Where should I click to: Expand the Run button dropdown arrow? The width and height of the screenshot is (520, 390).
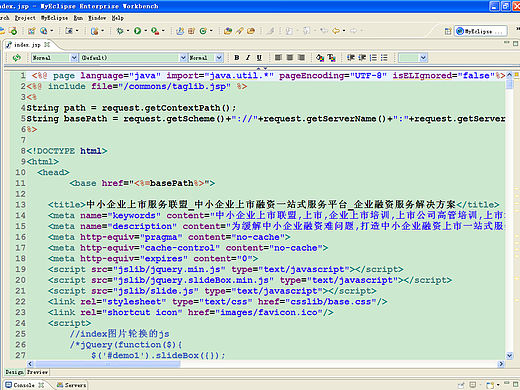coord(146,31)
